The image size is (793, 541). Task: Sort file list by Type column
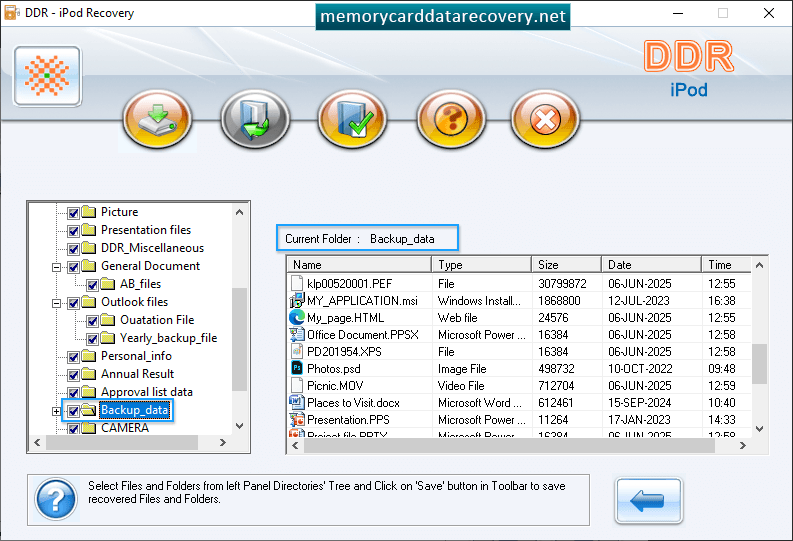pyautogui.click(x=481, y=265)
